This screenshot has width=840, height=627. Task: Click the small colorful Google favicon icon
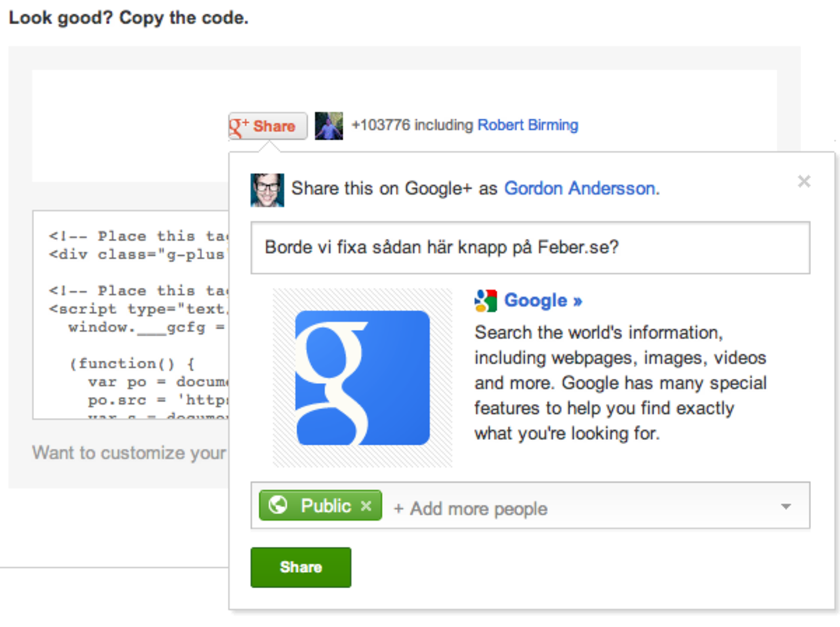pyautogui.click(x=486, y=300)
